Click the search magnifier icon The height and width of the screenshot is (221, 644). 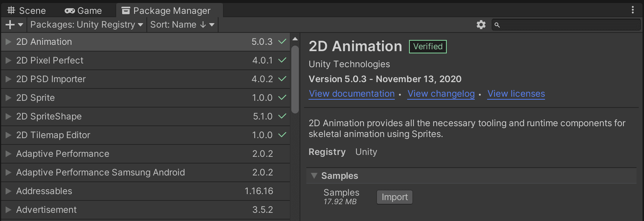coord(497,25)
